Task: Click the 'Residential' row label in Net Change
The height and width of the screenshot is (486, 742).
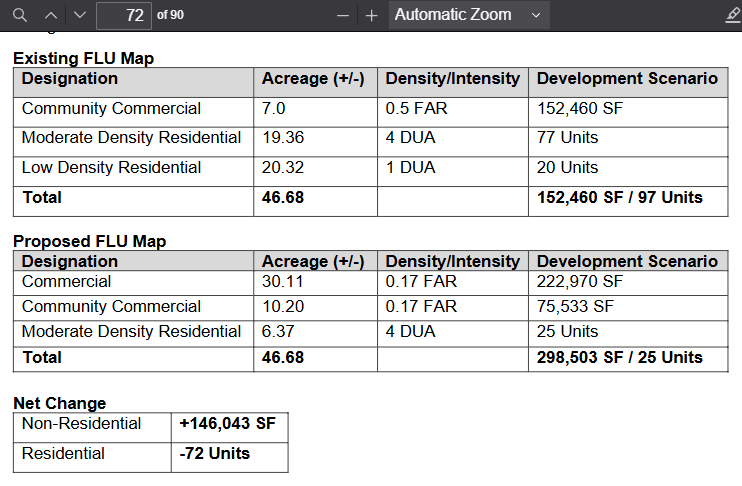Action: pyautogui.click(x=63, y=453)
